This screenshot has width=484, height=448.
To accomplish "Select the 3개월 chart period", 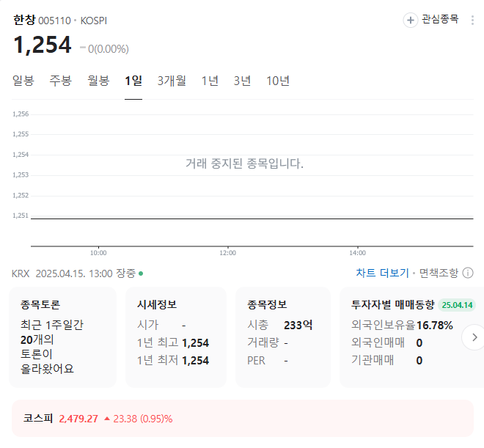I will [172, 81].
